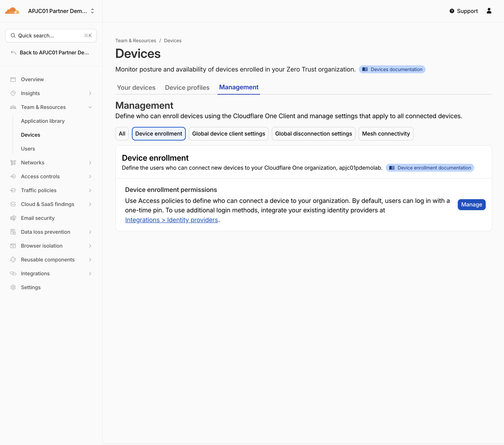Select the Mesh connectivity filter
504x445 pixels.
[x=386, y=134]
